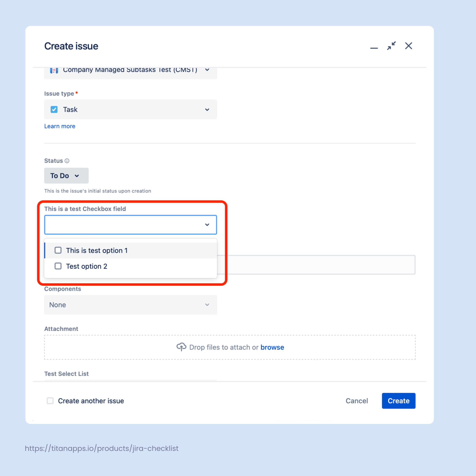
Task: Collapse the dialog to a smaller window
Action: point(391,46)
